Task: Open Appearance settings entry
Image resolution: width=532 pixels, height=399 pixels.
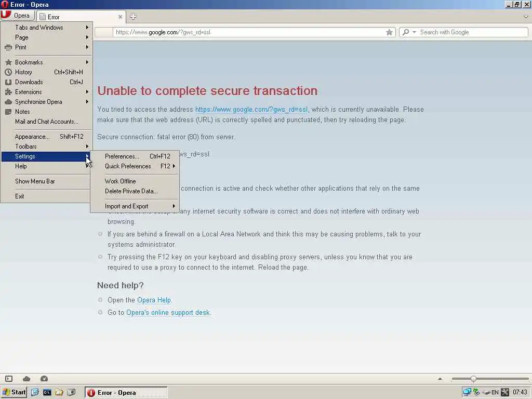Action: pos(46,137)
